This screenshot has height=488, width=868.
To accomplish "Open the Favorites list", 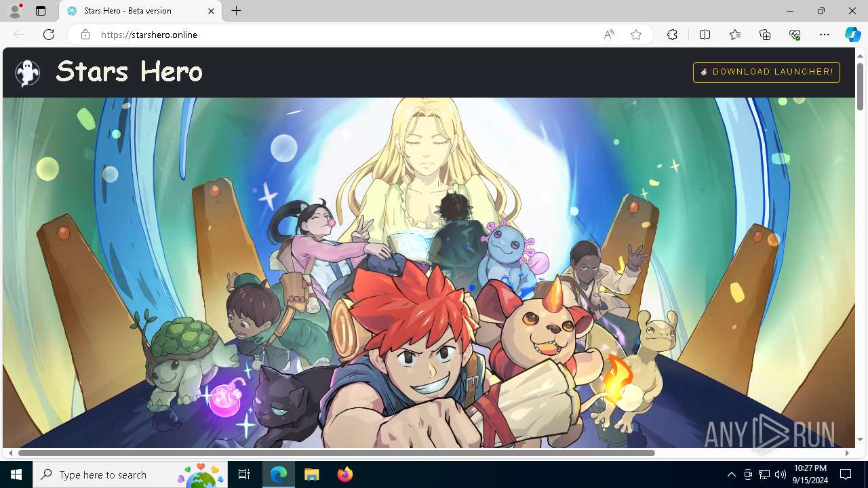I will point(735,35).
